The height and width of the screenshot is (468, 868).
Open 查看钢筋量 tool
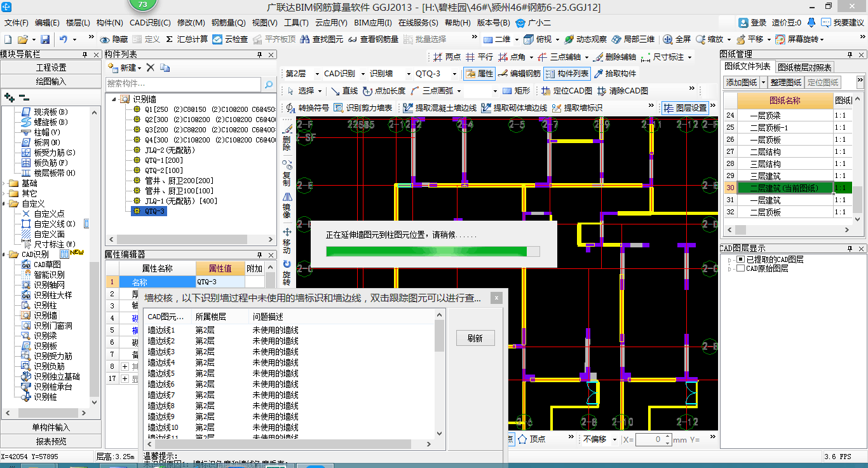[x=374, y=39]
